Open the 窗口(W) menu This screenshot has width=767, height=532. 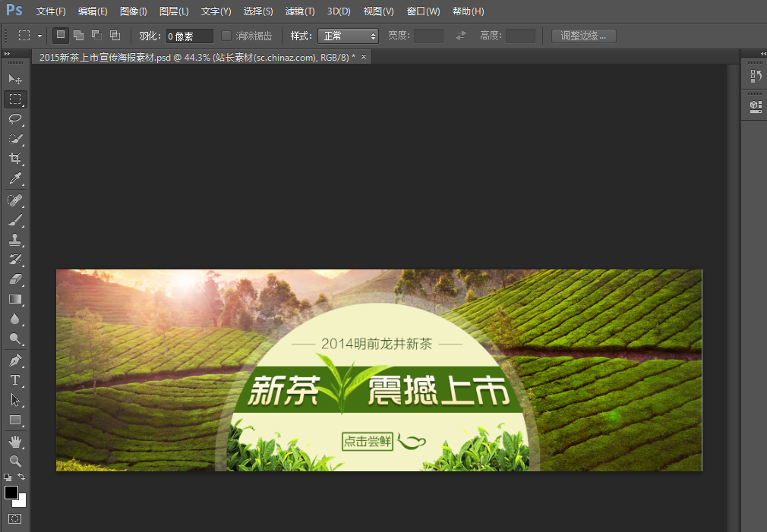[423, 11]
